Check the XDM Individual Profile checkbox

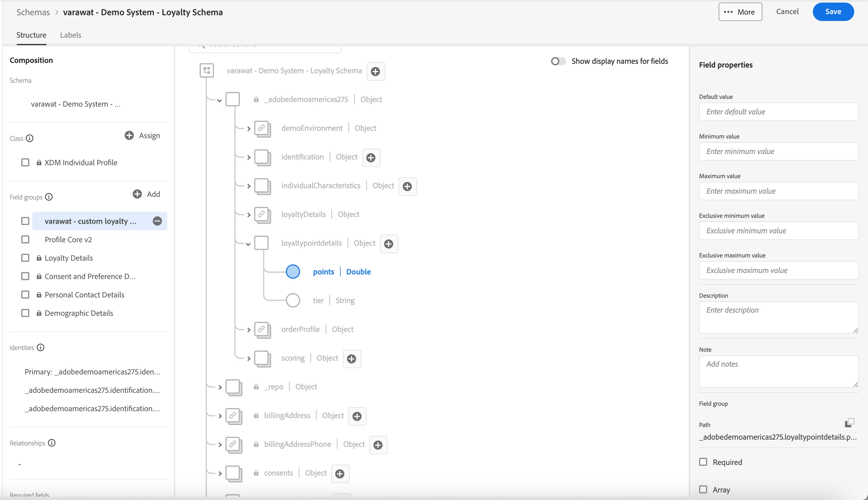tap(25, 162)
